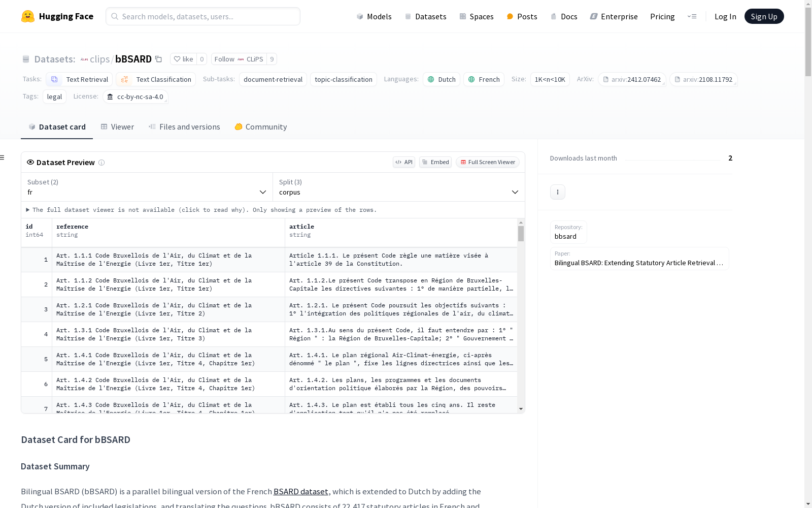Open the BSARD dataset link
Screen dimensions: 812x508
click(301, 492)
